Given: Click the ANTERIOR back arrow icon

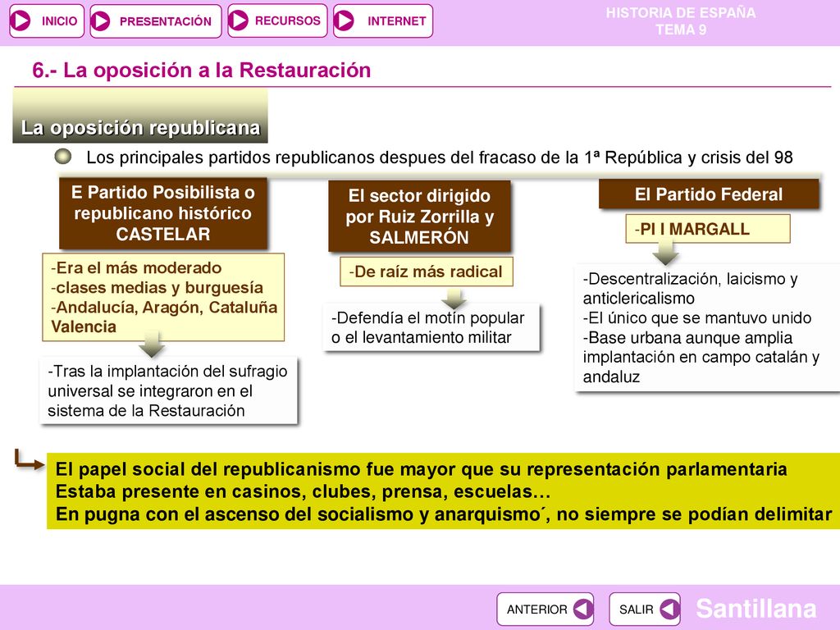Looking at the screenshot, I should (583, 609).
